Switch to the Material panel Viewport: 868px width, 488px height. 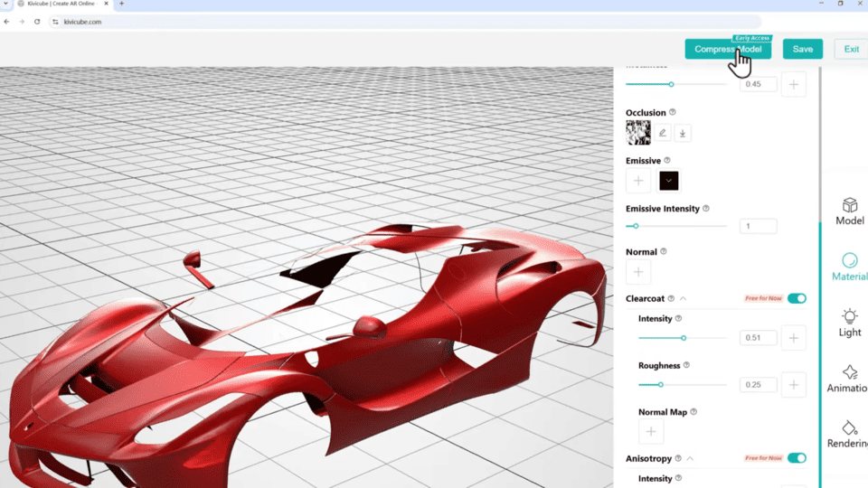[850, 267]
